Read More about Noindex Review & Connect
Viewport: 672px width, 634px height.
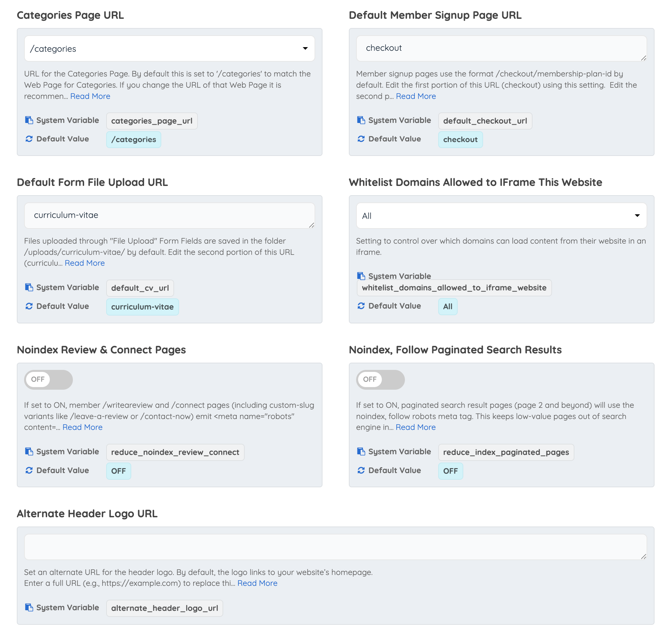82,427
